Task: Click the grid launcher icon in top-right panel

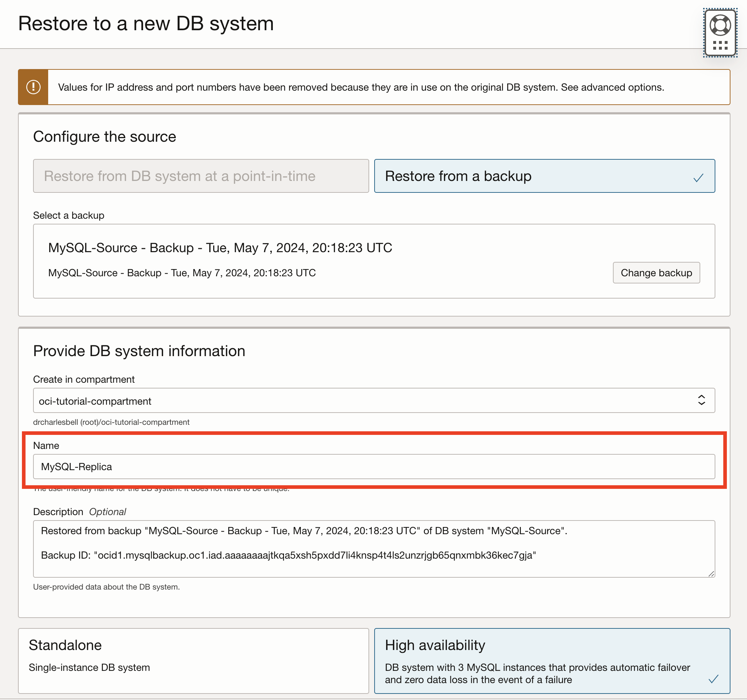Action: point(720,46)
